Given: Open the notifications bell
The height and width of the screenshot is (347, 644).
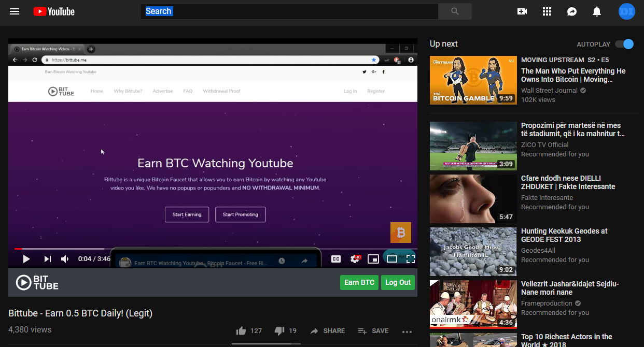Looking at the screenshot, I should (x=597, y=11).
